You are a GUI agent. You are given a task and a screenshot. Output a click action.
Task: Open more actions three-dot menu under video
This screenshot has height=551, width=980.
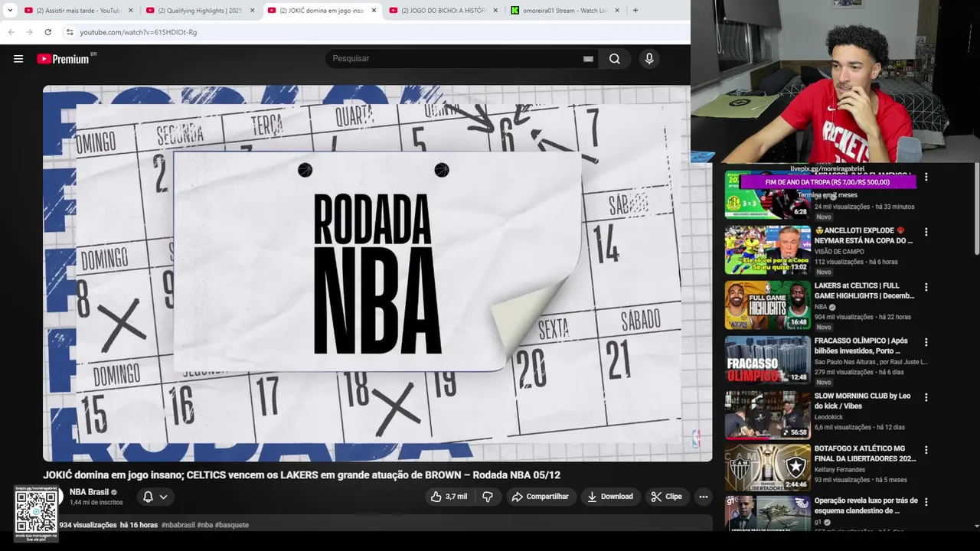pos(703,497)
